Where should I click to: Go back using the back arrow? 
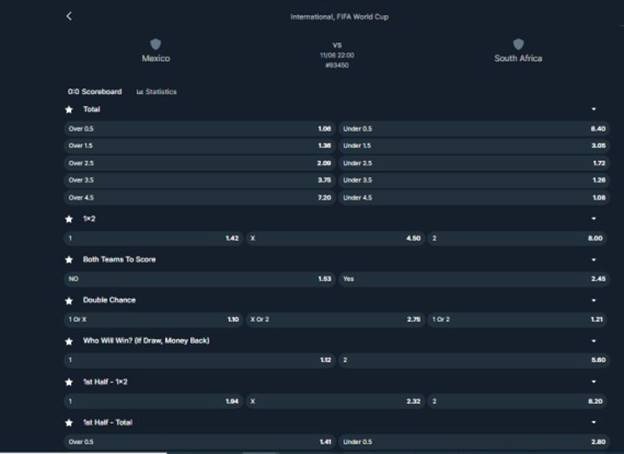69,16
